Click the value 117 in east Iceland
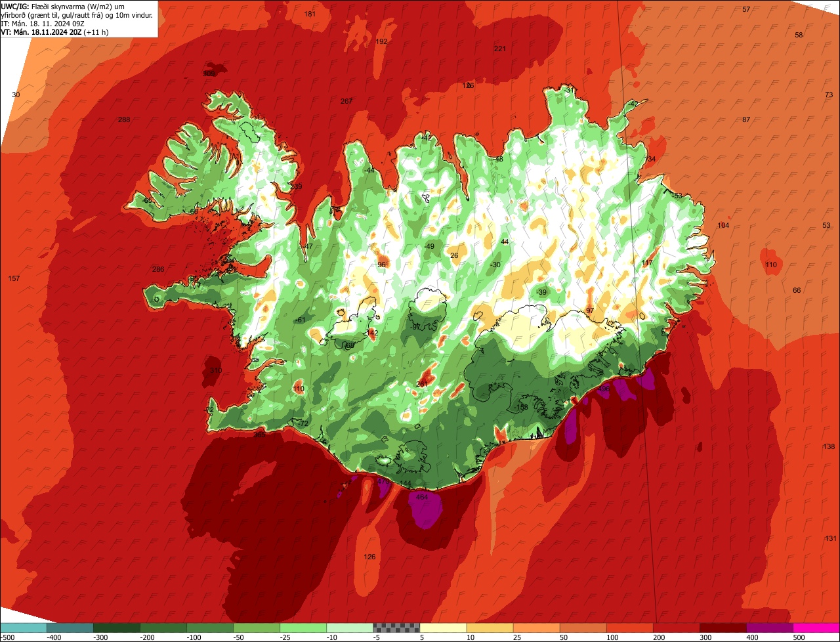This screenshot has height=642, width=840. click(648, 263)
